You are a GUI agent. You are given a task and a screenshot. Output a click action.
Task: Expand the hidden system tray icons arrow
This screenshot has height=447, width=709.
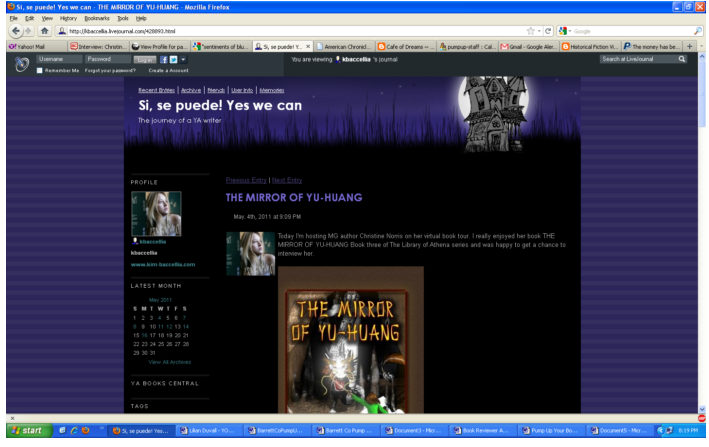[x=660, y=430]
